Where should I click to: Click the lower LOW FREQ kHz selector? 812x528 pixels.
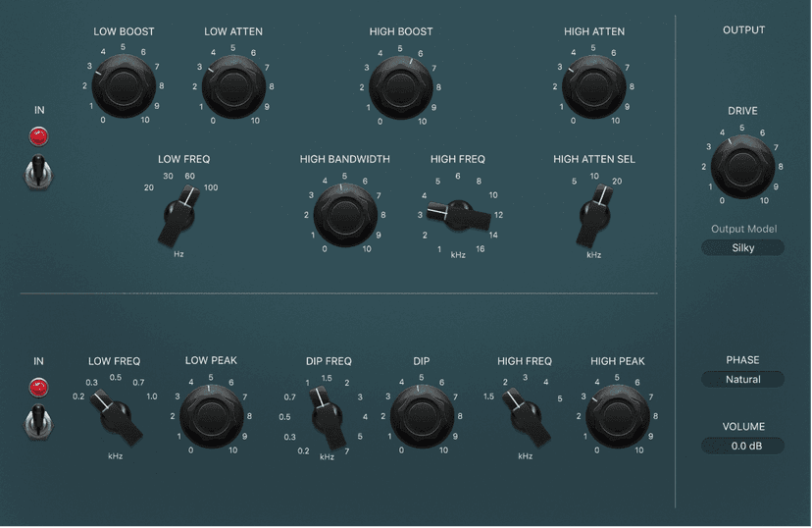point(116,416)
